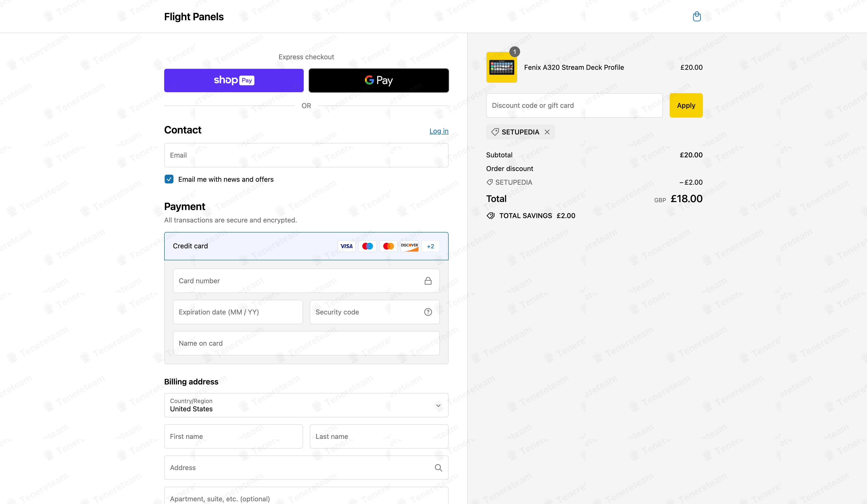867x504 pixels.
Task: Apply the discount code
Action: tap(686, 106)
